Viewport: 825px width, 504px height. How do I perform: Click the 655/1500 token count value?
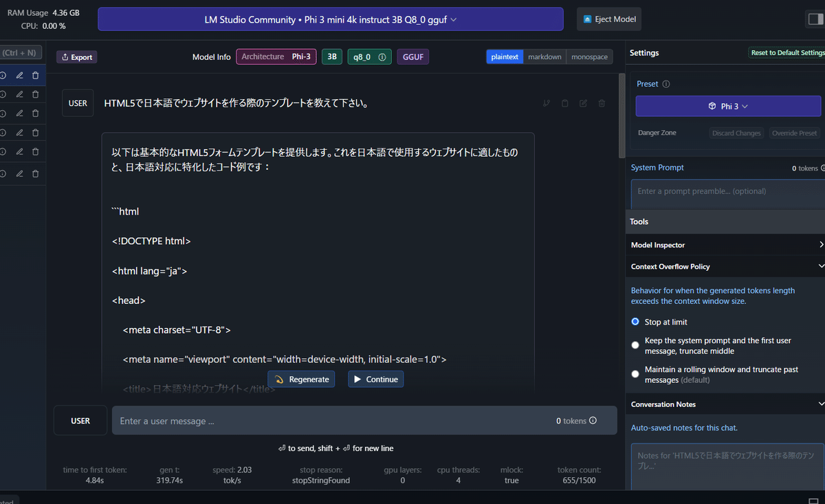[579, 481]
